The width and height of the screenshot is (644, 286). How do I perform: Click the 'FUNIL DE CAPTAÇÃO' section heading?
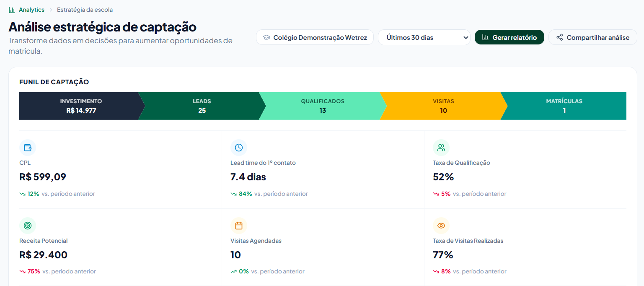[x=54, y=82]
